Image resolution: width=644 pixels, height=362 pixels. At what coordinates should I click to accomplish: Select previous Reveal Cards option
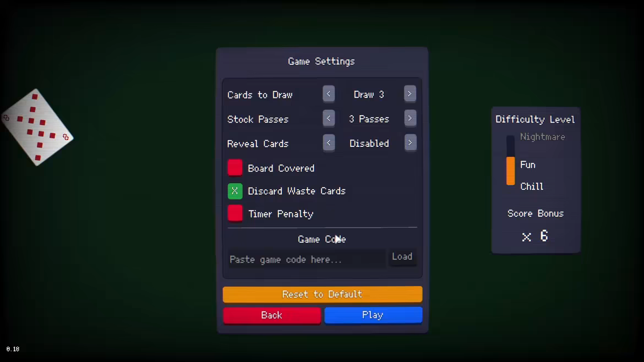[x=329, y=143]
